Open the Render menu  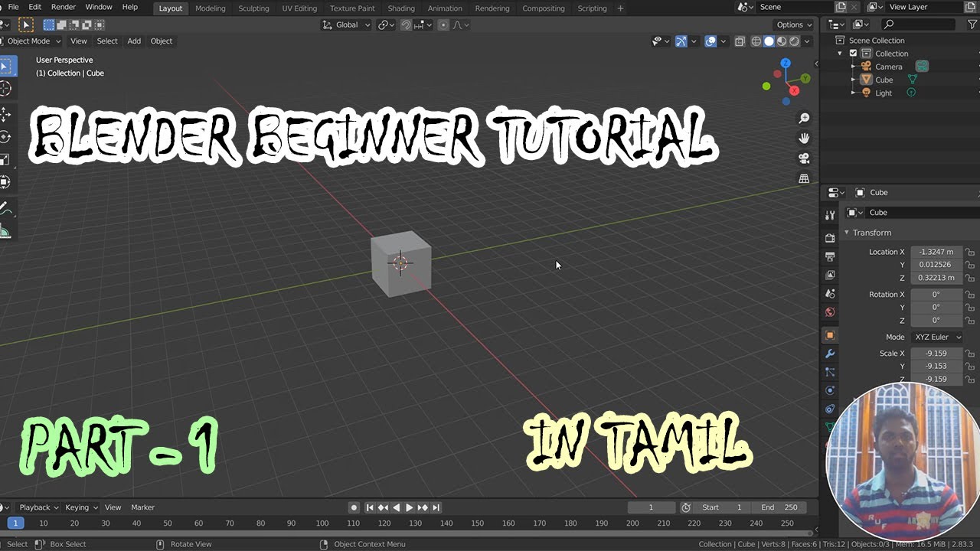(64, 7)
